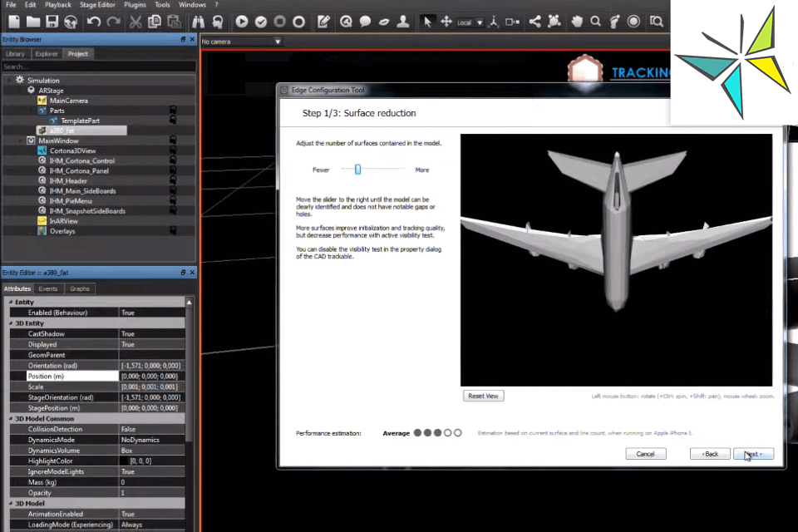Viewport: 798px width, 532px height.
Task: Click the New file icon in toolbar
Action: coord(14,22)
